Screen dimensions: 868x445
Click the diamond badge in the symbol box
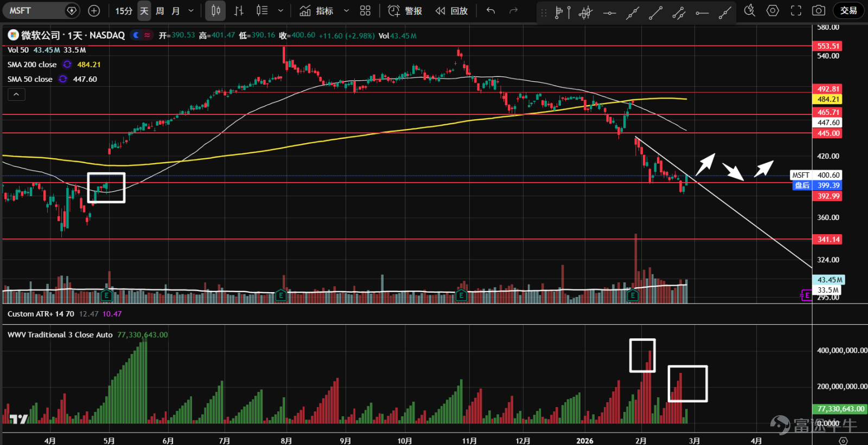click(71, 10)
